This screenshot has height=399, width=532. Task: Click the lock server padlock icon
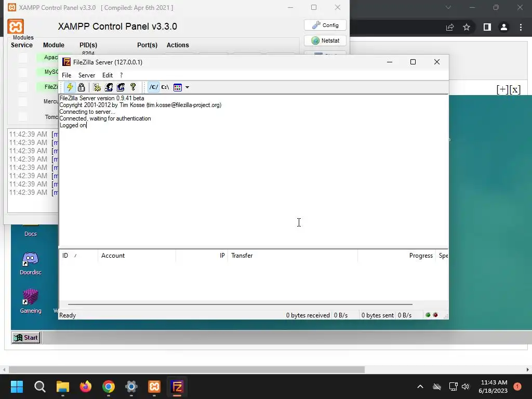(82, 87)
